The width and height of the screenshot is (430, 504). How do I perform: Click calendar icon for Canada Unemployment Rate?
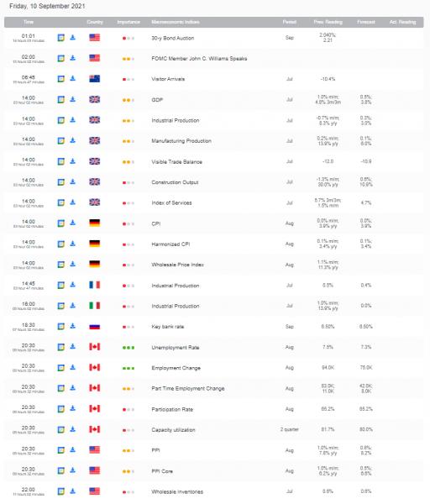click(61, 347)
